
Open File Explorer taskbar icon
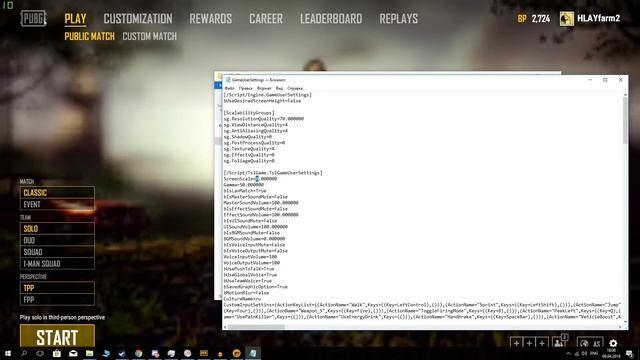(x=89, y=353)
